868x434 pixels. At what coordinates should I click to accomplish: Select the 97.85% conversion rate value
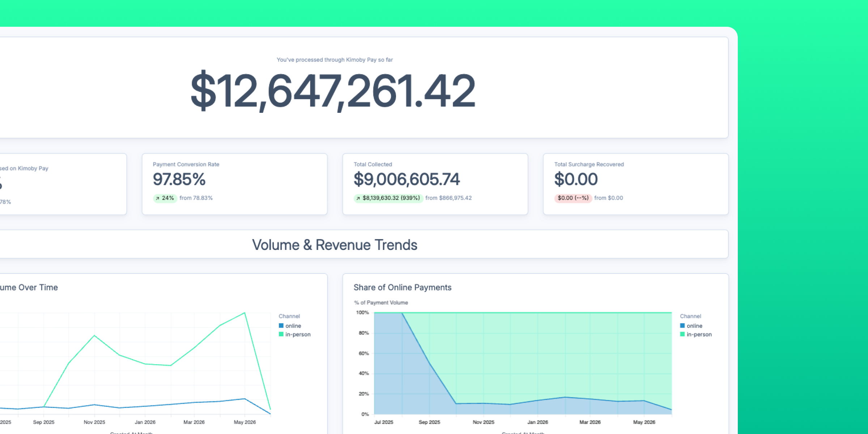(179, 179)
